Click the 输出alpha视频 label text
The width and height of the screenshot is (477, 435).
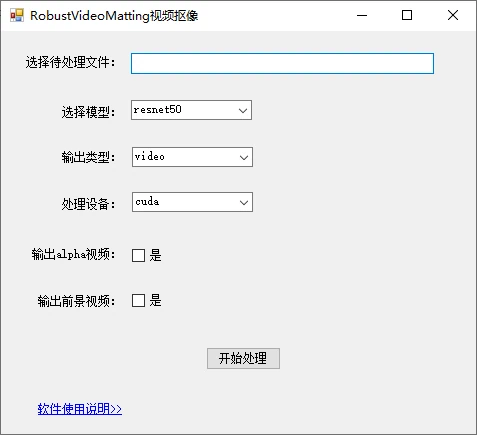coord(74,255)
